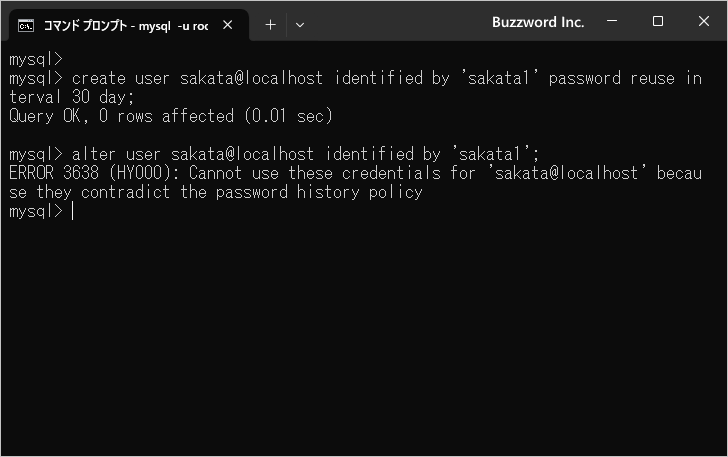Click the 'alter user' command text

pyautogui.click(x=116, y=155)
